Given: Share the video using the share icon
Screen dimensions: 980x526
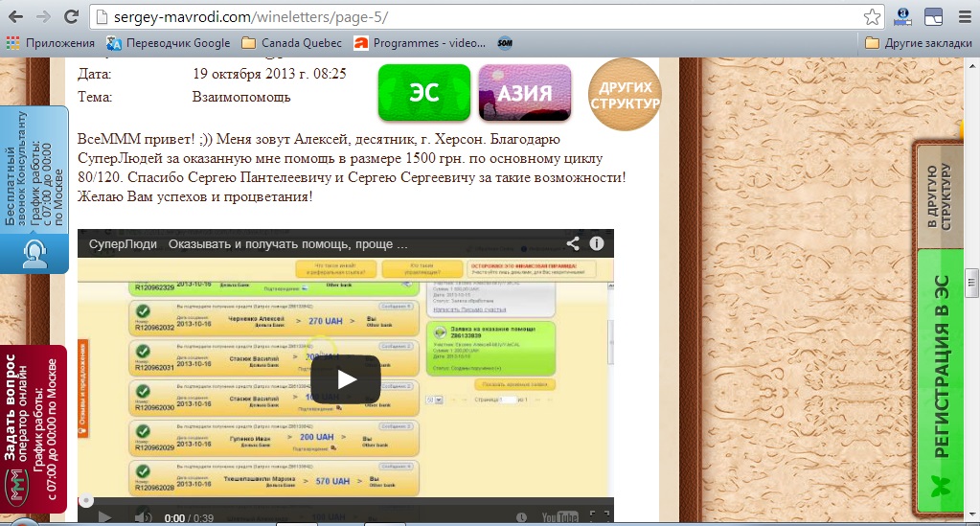Looking at the screenshot, I should click(573, 244).
